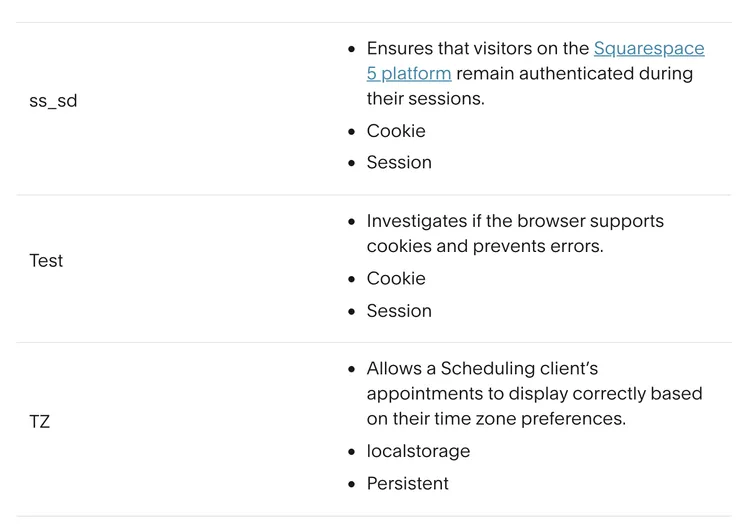Click the 'Persistent' bullet item

tap(407, 483)
